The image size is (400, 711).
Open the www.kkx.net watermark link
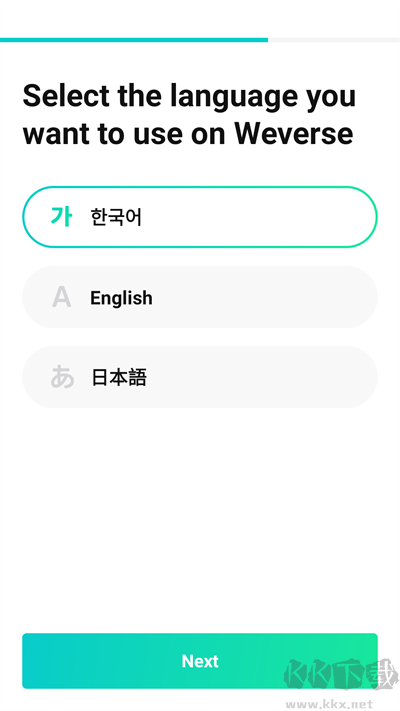coord(329,704)
